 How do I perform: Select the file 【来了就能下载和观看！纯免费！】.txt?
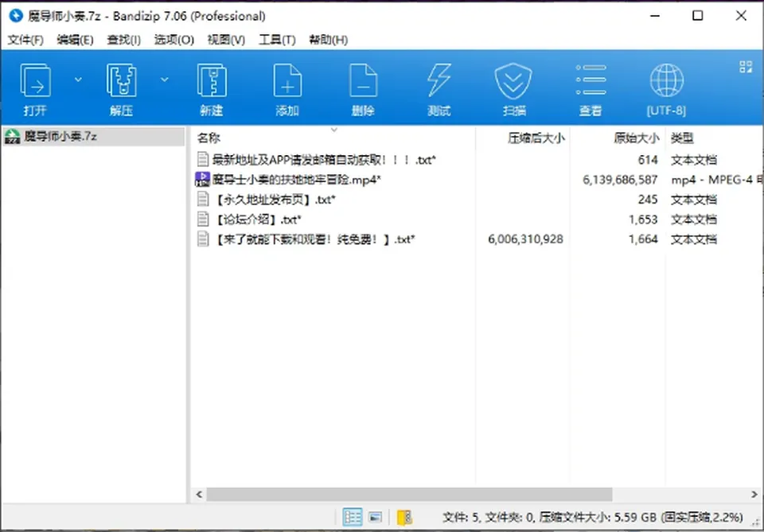pos(314,239)
